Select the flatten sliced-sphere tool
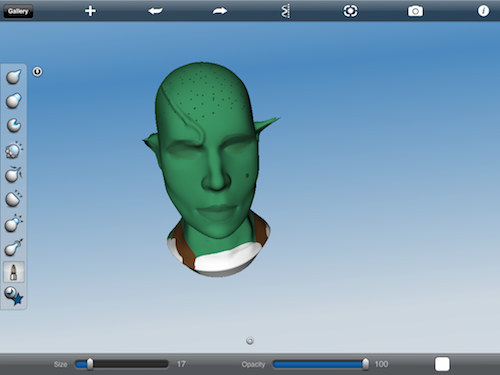This screenshot has width=500, height=375. point(14,199)
